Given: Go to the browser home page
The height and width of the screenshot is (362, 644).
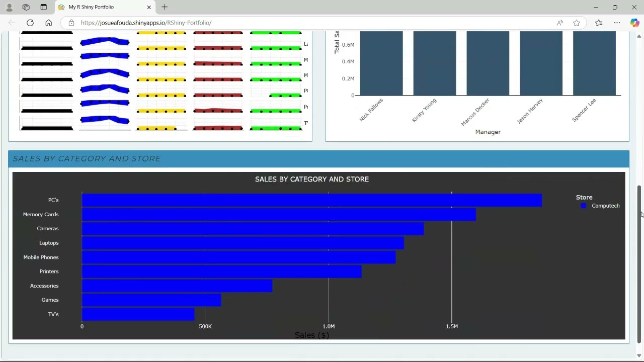Looking at the screenshot, I should click(48, 23).
